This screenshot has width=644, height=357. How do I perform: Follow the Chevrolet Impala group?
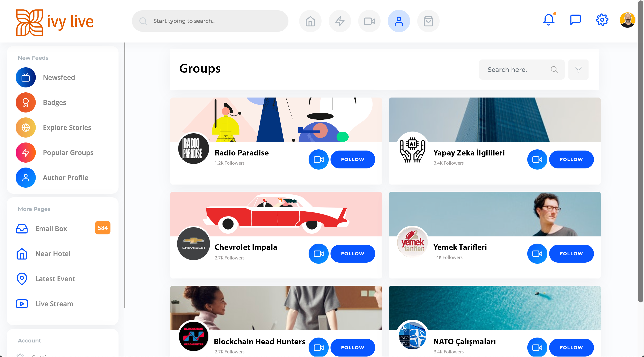[x=353, y=253]
